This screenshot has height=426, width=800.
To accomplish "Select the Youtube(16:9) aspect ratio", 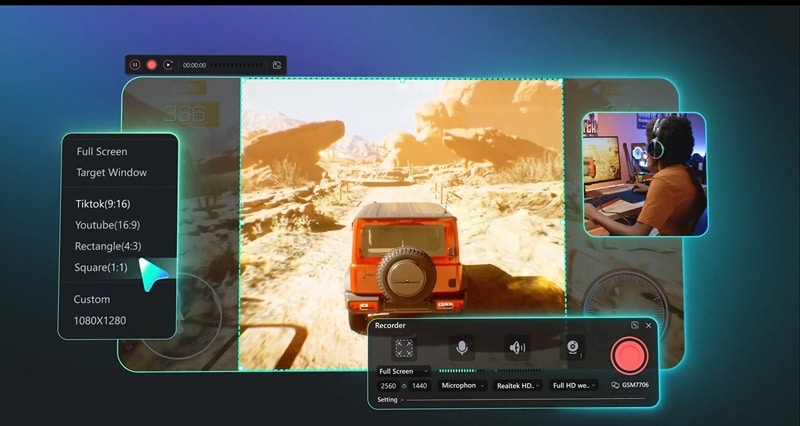I will point(108,225).
